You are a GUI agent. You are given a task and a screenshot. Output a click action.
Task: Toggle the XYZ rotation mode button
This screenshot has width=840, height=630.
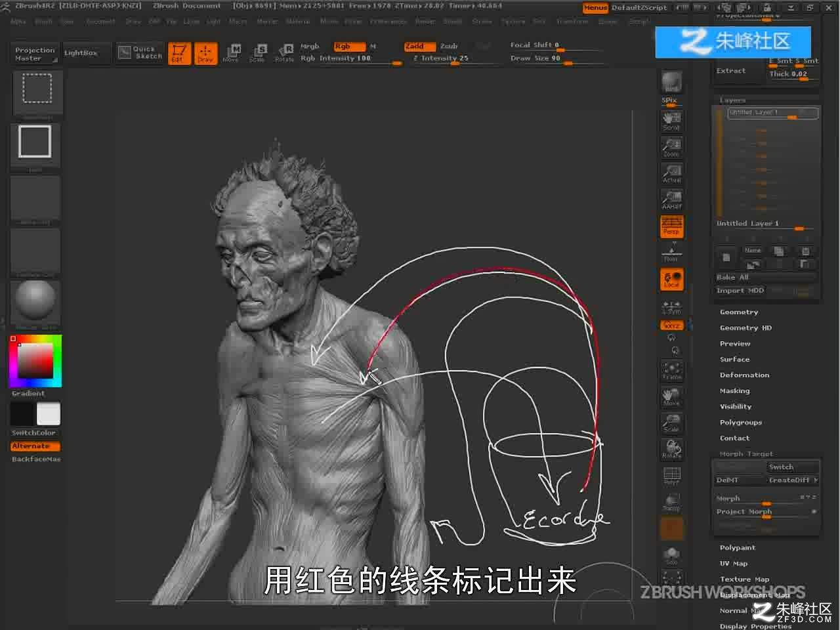pos(671,325)
